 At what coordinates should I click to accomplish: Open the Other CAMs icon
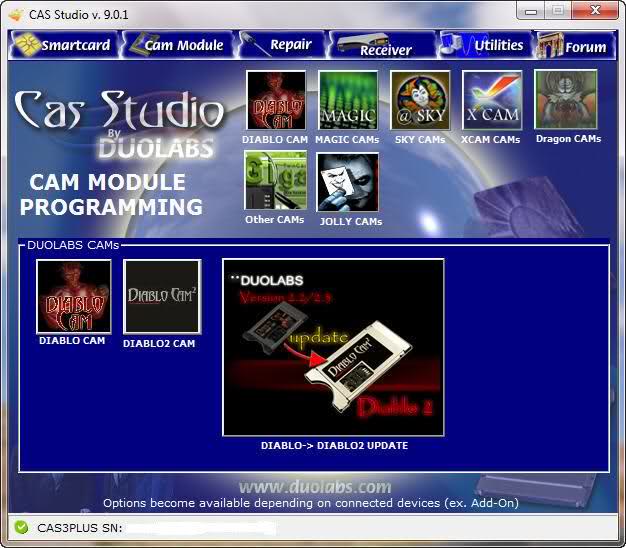[x=274, y=181]
